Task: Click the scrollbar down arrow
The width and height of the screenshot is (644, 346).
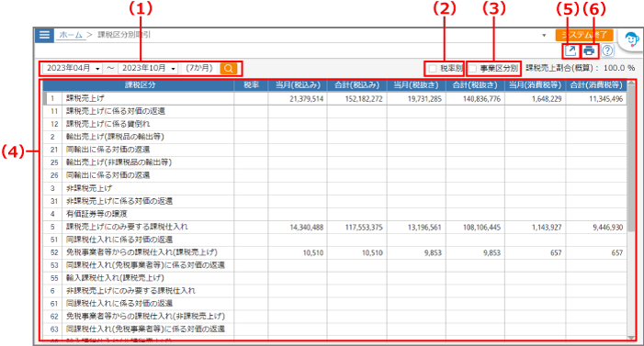Action: tap(631, 338)
